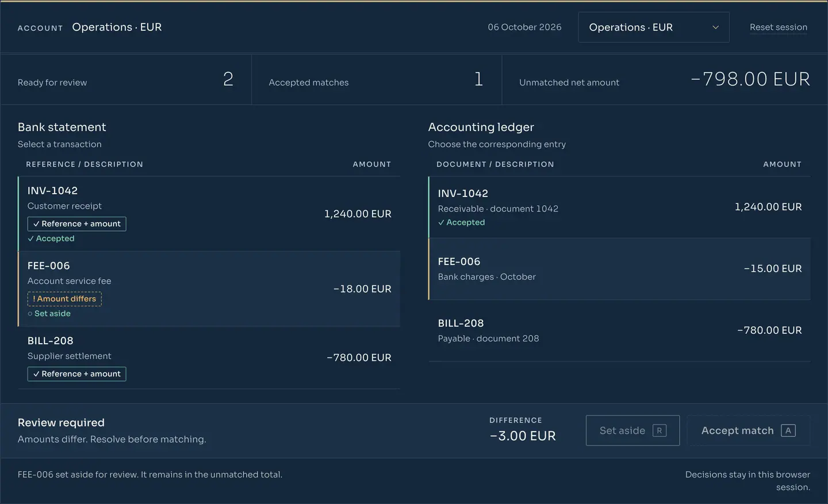Click the -18.00 EUR bank statement amount
Screen dimensions: 828x504
[362, 289]
